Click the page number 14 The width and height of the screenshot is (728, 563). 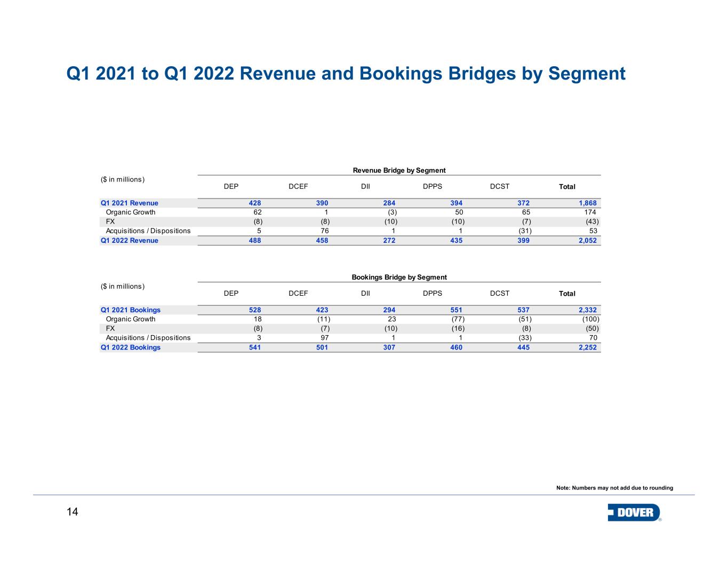coord(73,512)
